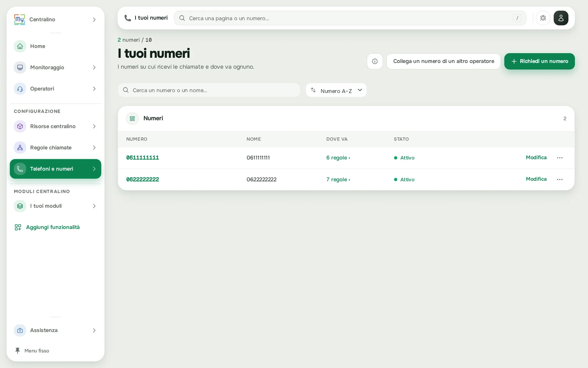
Task: Click the Regole chiamate hierarchy icon
Action: 20,148
